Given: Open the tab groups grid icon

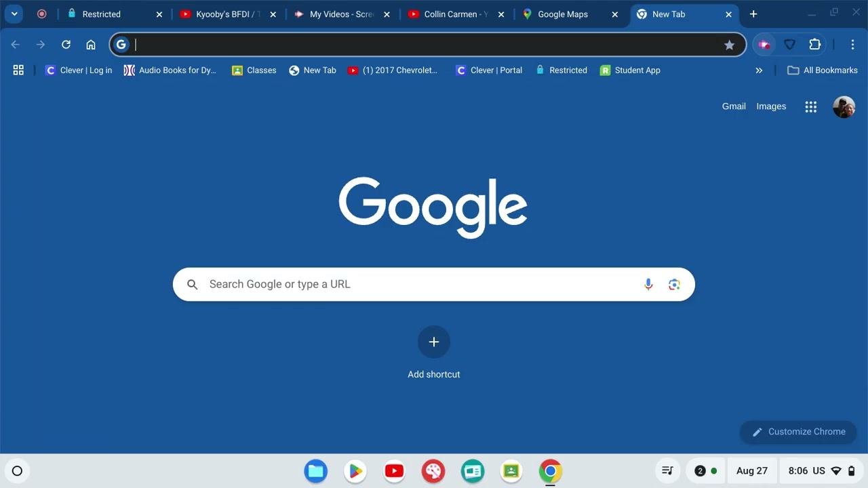Looking at the screenshot, I should coord(18,70).
